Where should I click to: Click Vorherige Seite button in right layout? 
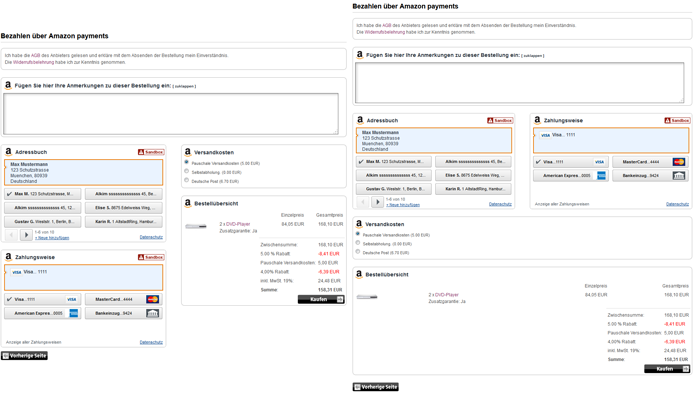(x=375, y=387)
